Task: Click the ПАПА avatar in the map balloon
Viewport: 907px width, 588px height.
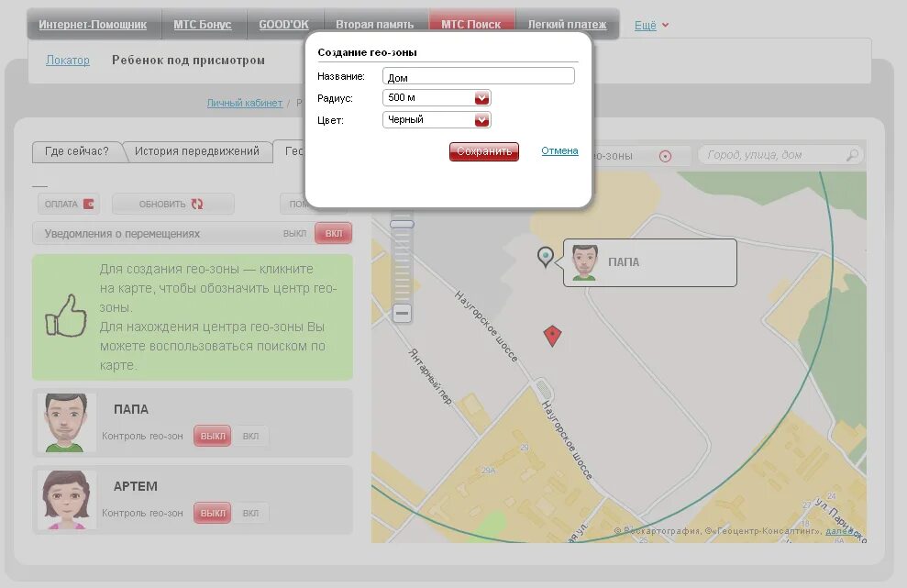Action: (x=584, y=262)
